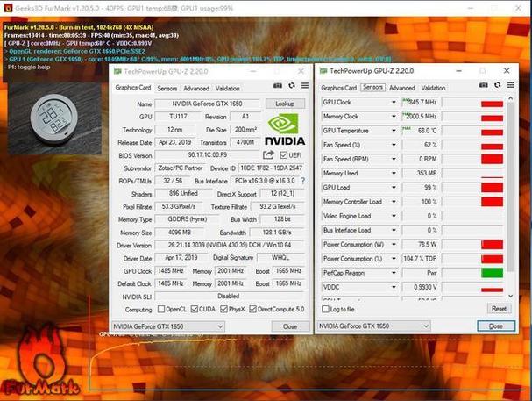532x401 pixels.
Task: Click the NVIDIA logo in GPU-Z
Action: [x=285, y=129]
